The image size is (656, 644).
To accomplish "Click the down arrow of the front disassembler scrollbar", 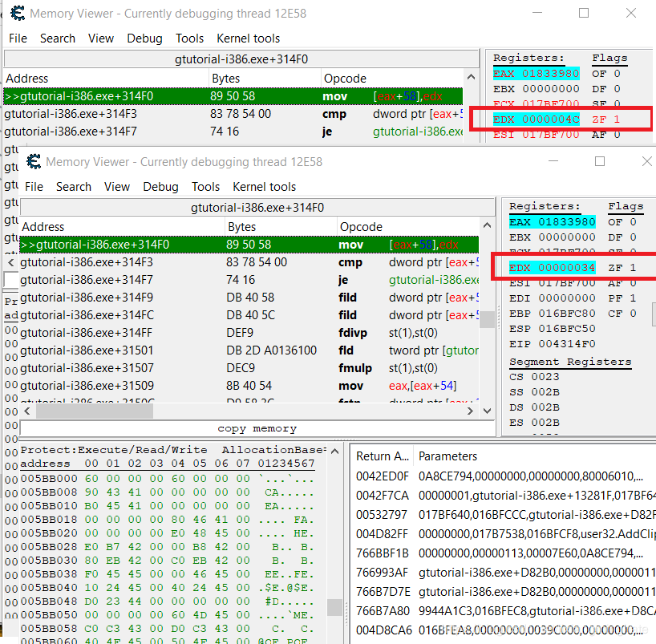I will pyautogui.click(x=487, y=411).
